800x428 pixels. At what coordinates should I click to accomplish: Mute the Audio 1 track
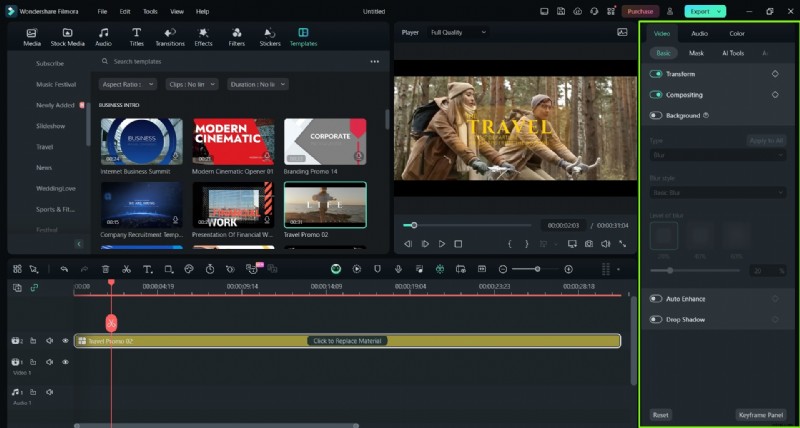click(49, 392)
